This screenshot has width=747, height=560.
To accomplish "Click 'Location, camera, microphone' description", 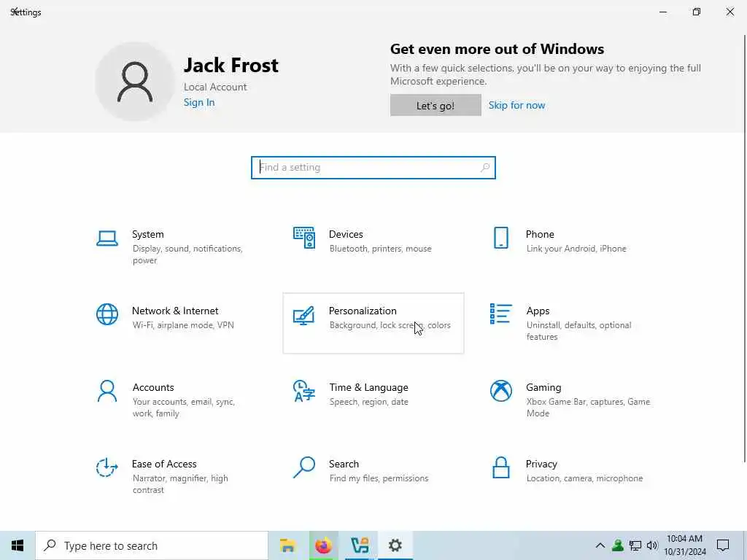I will (x=584, y=478).
